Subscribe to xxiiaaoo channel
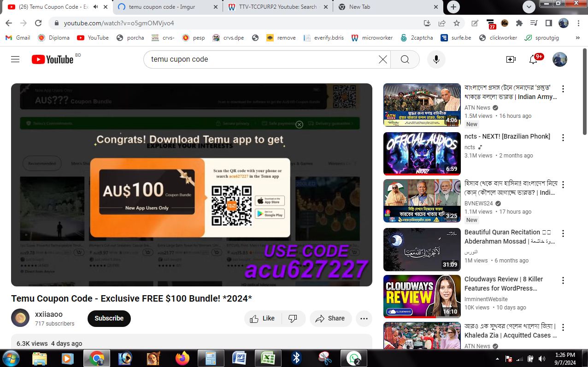 [109, 318]
